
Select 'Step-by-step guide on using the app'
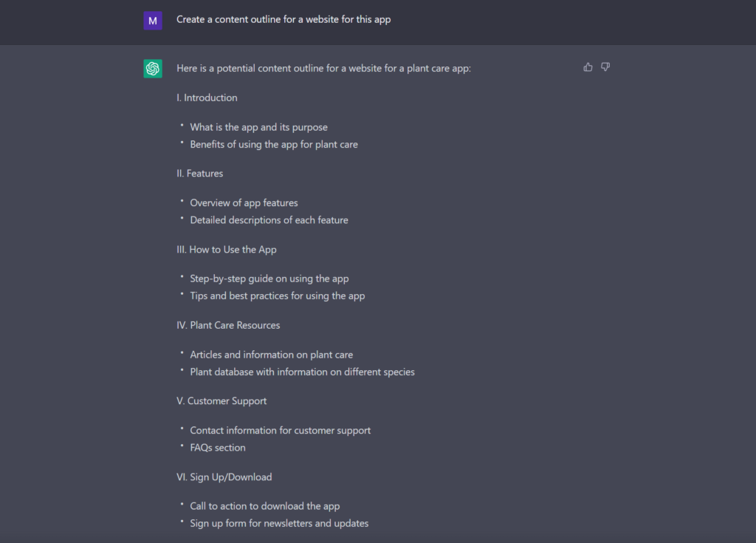coord(269,279)
